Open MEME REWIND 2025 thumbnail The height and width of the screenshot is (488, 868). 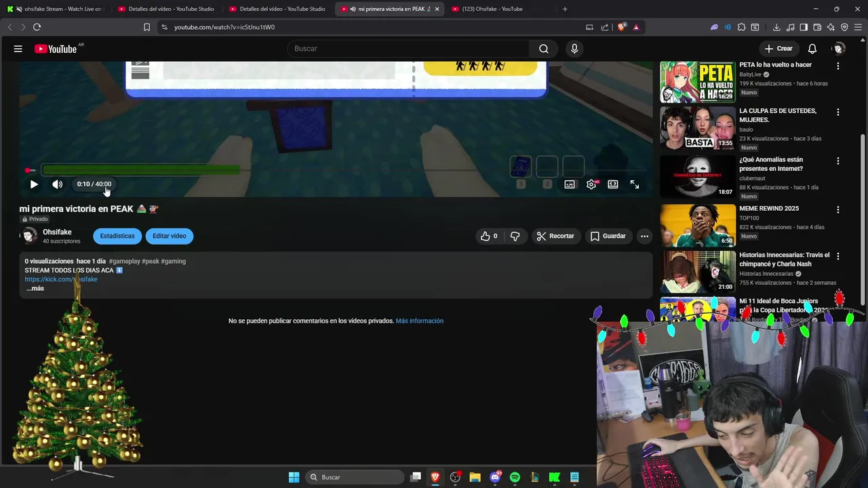(698, 225)
